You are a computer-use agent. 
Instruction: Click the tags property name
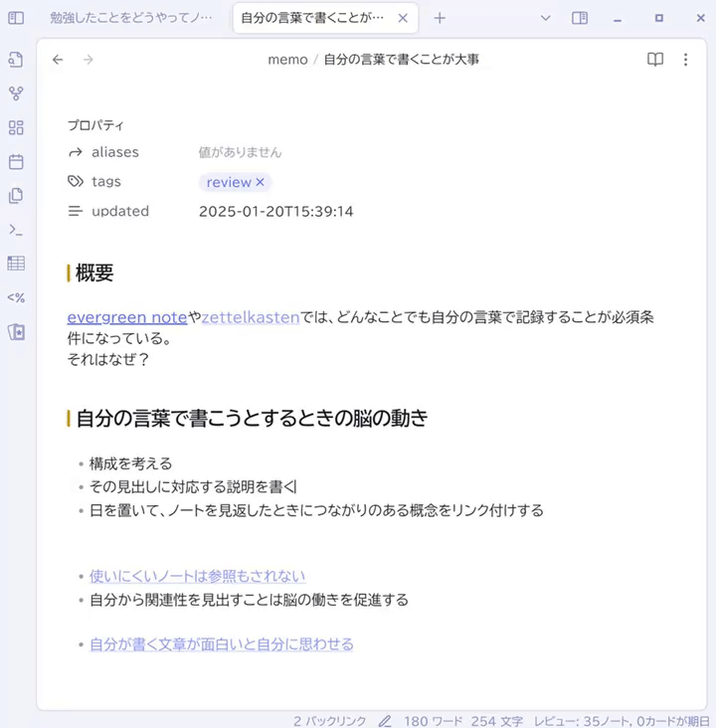coord(106,182)
